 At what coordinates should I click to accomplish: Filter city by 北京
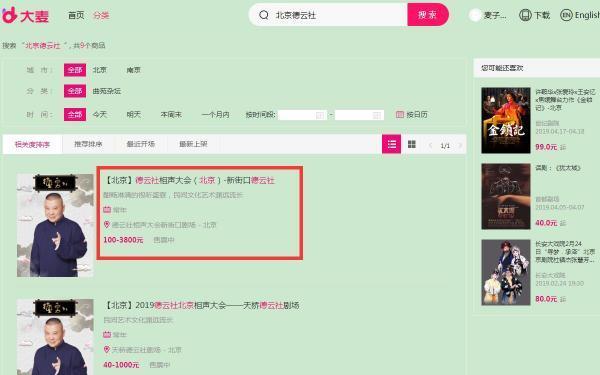pyautogui.click(x=99, y=70)
